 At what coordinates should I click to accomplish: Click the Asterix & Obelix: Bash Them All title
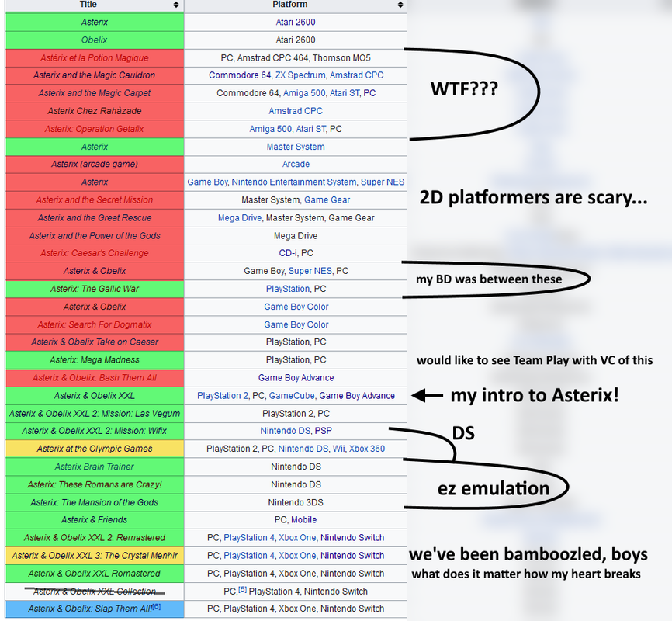95,378
